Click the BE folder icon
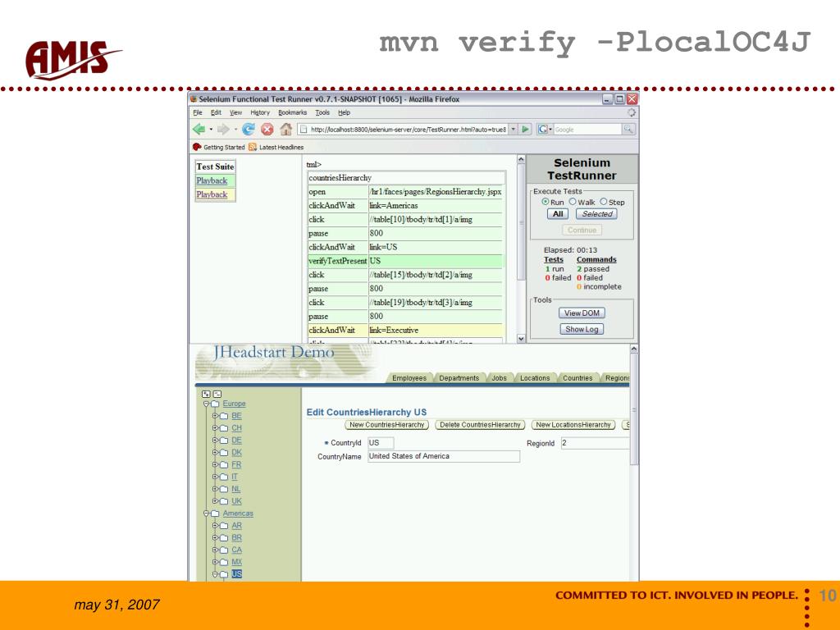The height and width of the screenshot is (630, 840). point(224,416)
